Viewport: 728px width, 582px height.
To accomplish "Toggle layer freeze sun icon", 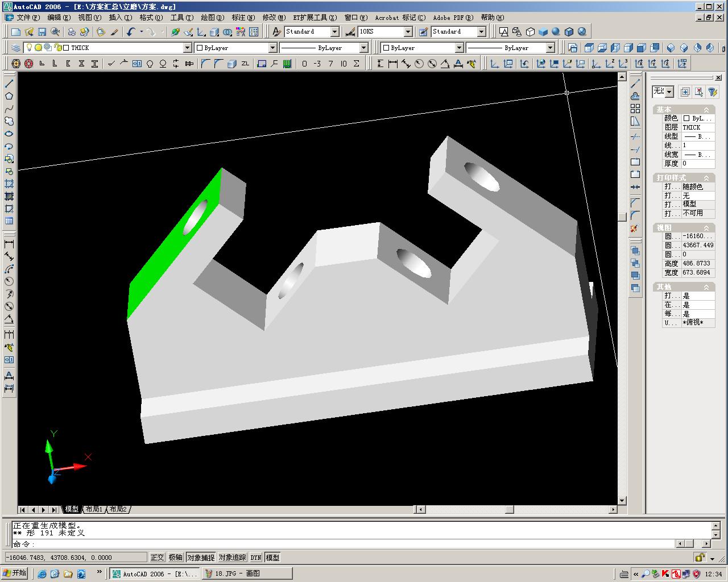I will click(38, 48).
